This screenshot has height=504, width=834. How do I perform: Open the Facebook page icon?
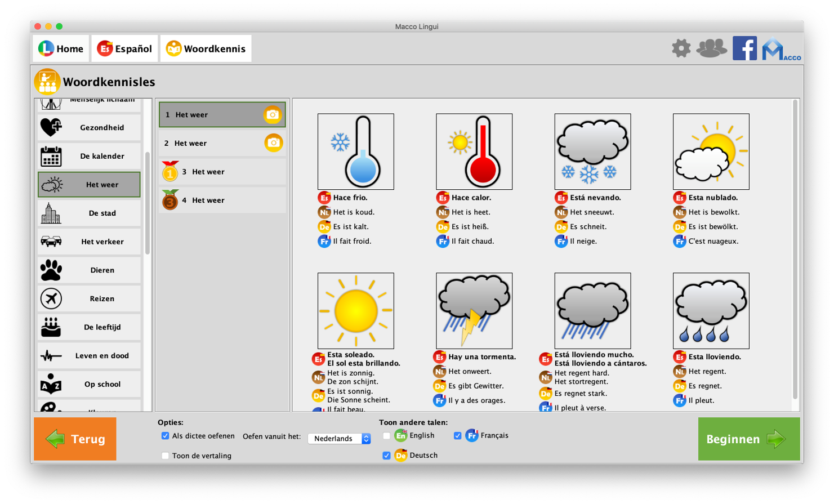pyautogui.click(x=744, y=48)
